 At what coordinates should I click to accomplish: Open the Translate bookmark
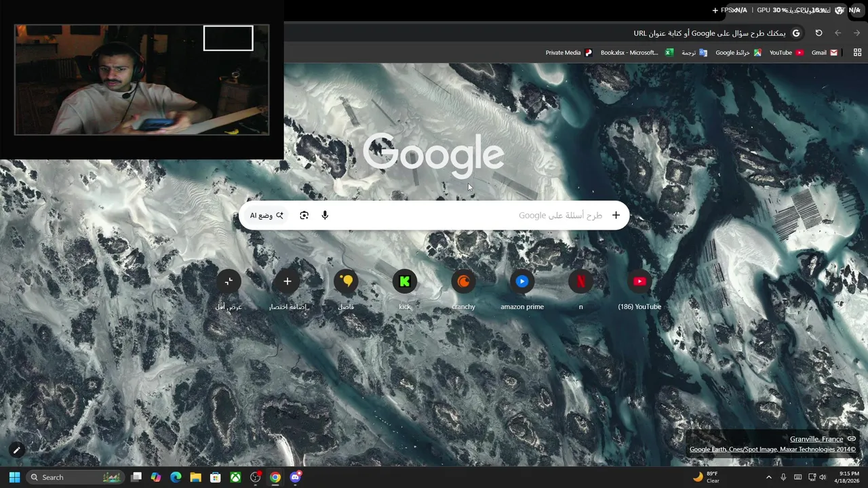tap(694, 53)
